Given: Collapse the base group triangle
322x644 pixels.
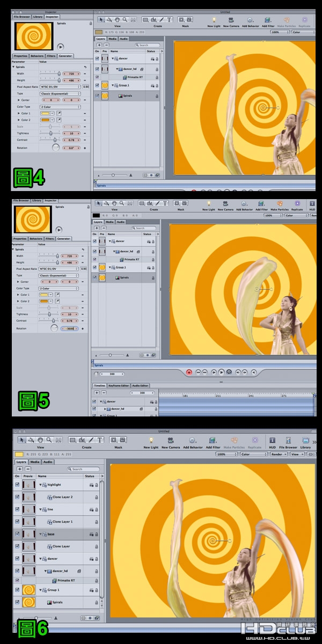Looking at the screenshot, I should click(41, 534).
